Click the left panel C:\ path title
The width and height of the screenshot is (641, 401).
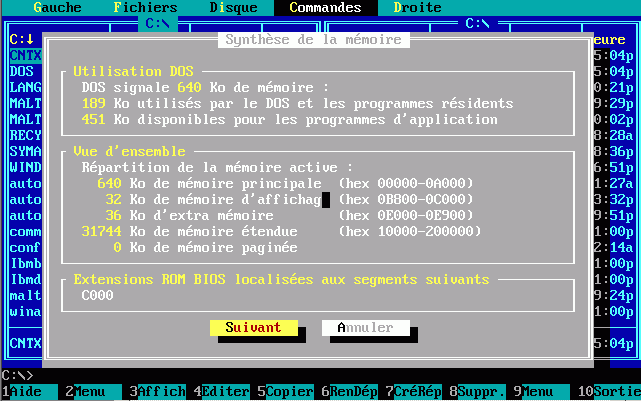[157, 24]
